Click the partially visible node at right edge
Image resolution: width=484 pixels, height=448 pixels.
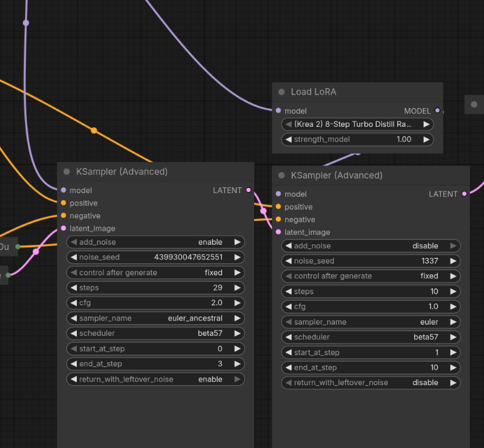(x=475, y=105)
